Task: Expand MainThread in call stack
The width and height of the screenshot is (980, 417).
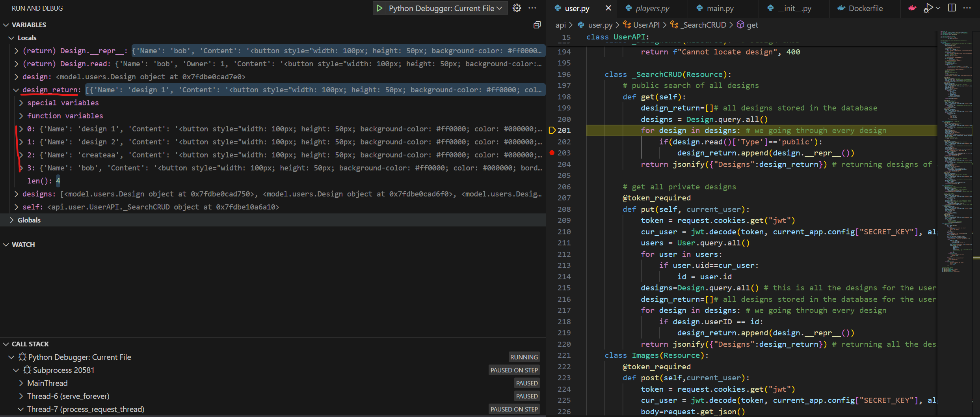Action: [x=21, y=383]
